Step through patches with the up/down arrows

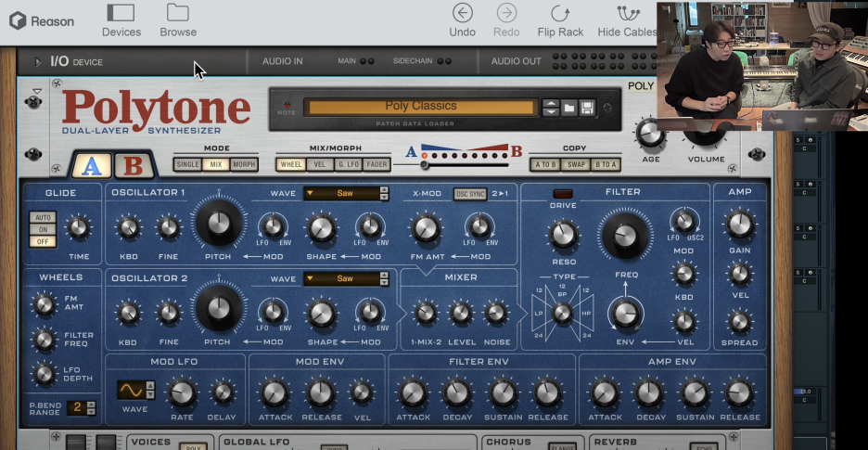[551, 108]
